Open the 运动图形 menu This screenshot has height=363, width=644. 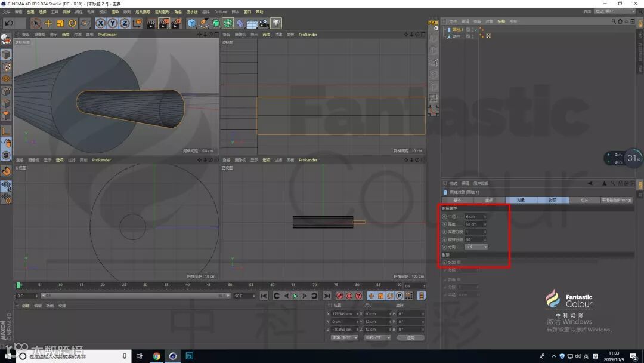point(162,11)
